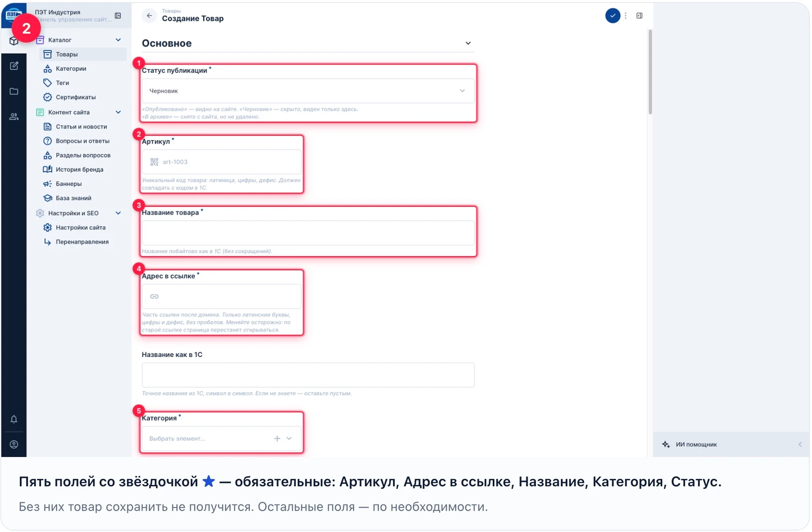The height and width of the screenshot is (532, 812).
Task: Open the edit (pencil) section in the left rail
Action: click(x=14, y=66)
